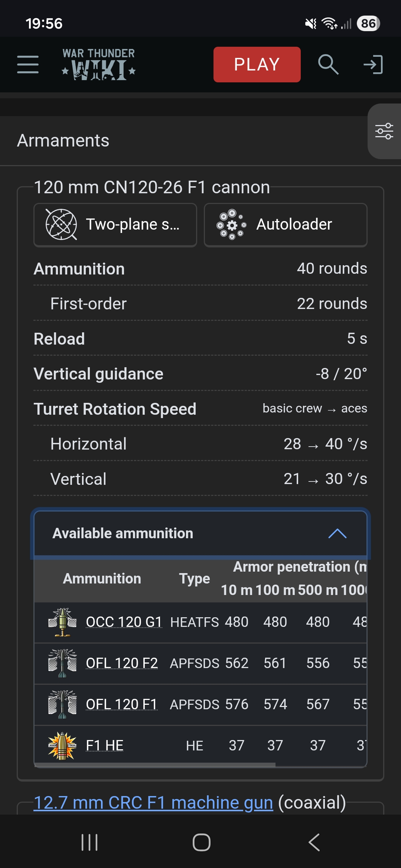Tap the Android recent apps button
Image resolution: width=401 pixels, height=868 pixels.
[x=89, y=842]
